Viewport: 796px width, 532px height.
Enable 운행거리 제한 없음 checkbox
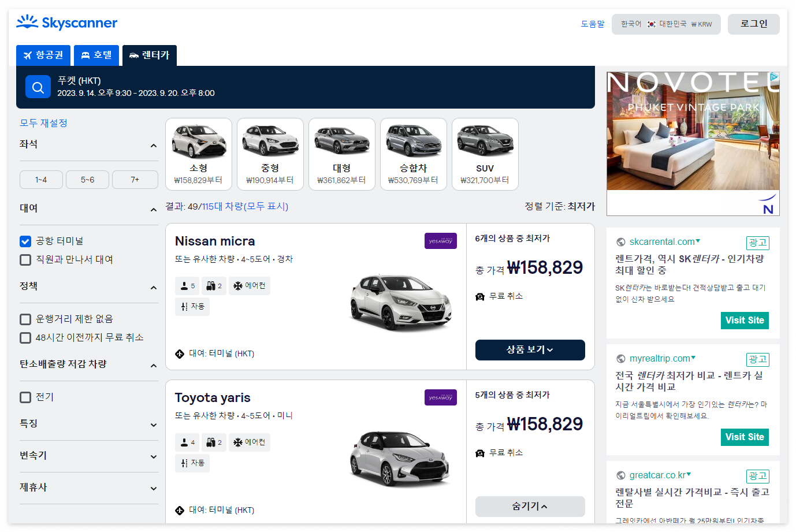click(25, 319)
